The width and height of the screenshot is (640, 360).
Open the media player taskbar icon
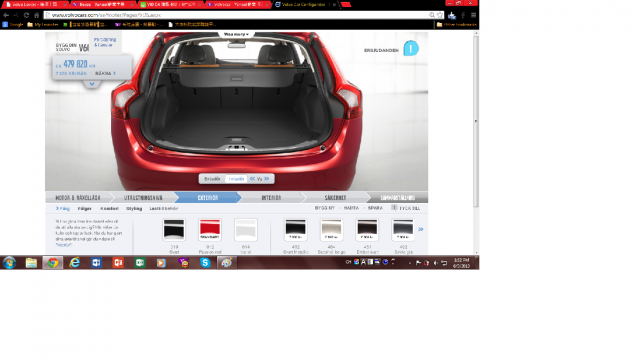[161, 262]
